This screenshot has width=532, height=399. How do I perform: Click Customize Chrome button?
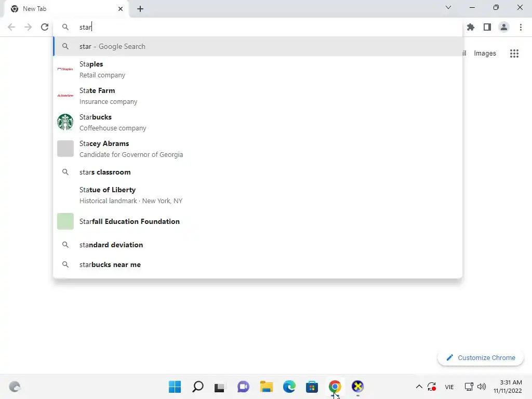click(x=481, y=357)
